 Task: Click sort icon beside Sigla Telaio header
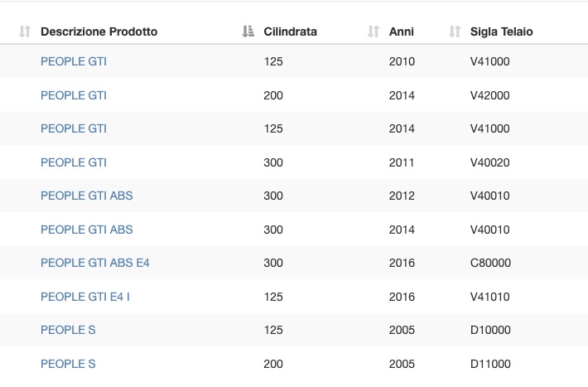click(x=455, y=31)
